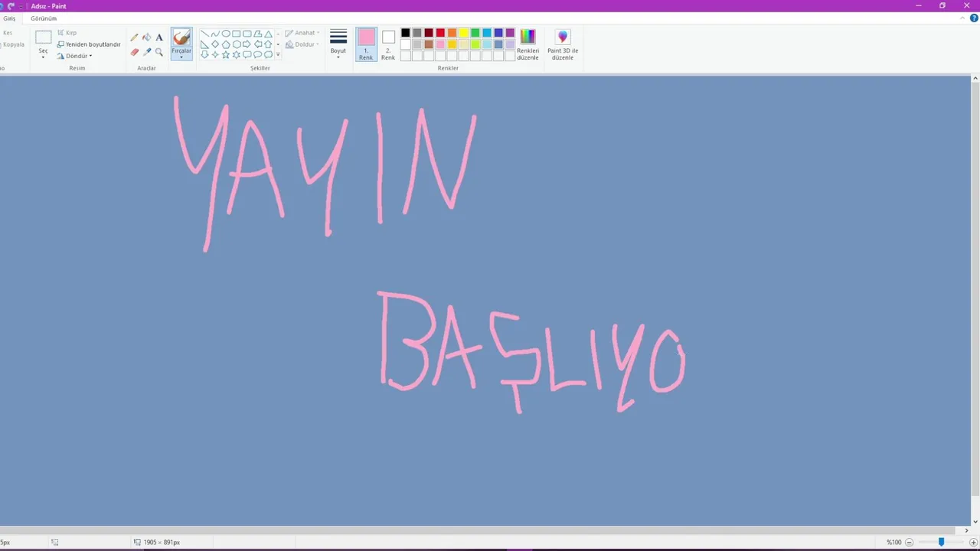Choose the up arrow shape

point(268,44)
